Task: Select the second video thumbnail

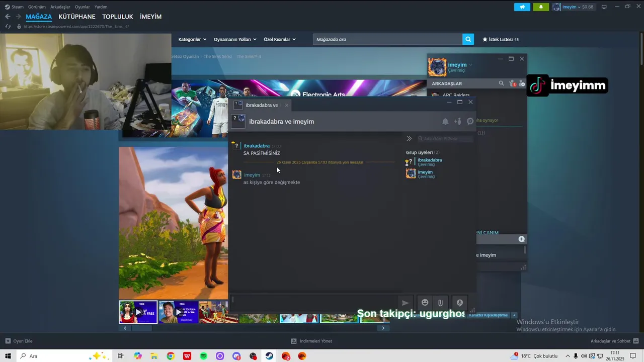Action: point(178,312)
